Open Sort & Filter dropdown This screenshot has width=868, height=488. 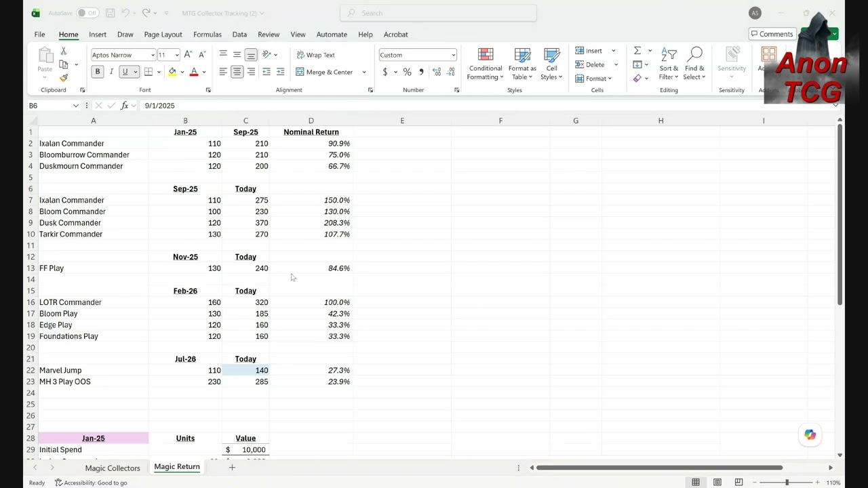(669, 64)
